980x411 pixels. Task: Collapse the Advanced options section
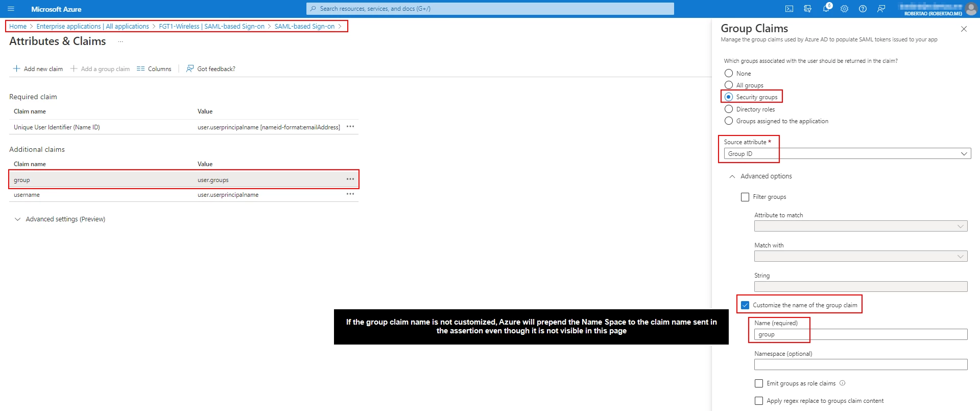coord(760,176)
